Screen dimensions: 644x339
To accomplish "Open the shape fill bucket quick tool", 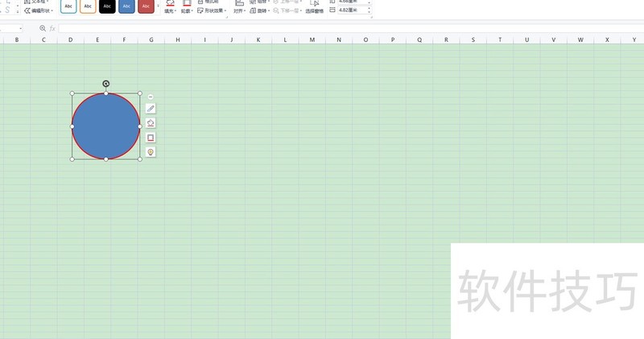I will click(x=151, y=123).
